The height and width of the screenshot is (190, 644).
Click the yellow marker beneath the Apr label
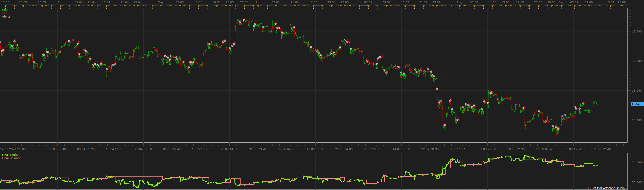(x=60, y=6)
